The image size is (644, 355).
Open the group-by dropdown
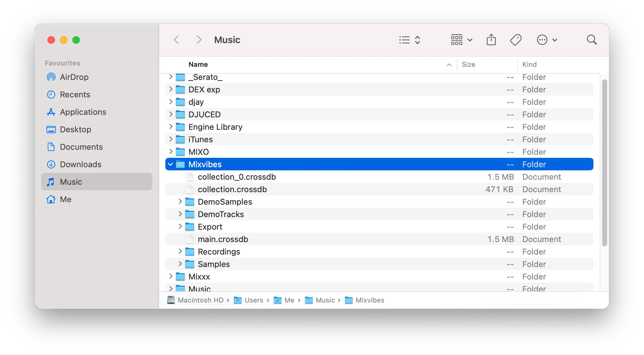pyautogui.click(x=461, y=40)
